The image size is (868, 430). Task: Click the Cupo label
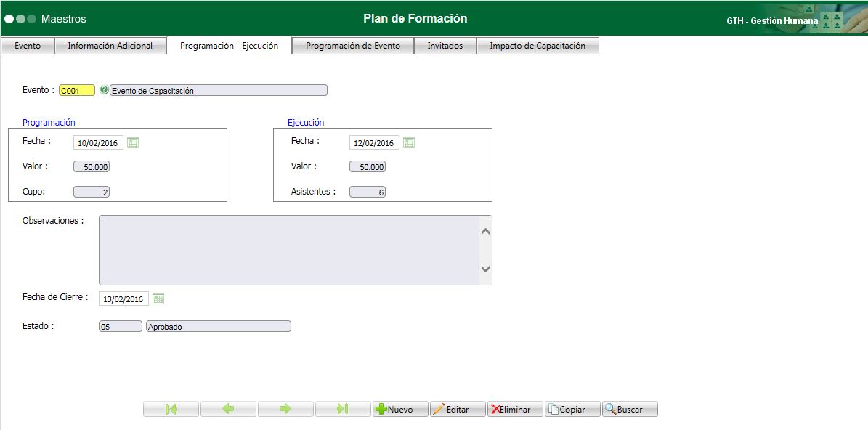33,192
